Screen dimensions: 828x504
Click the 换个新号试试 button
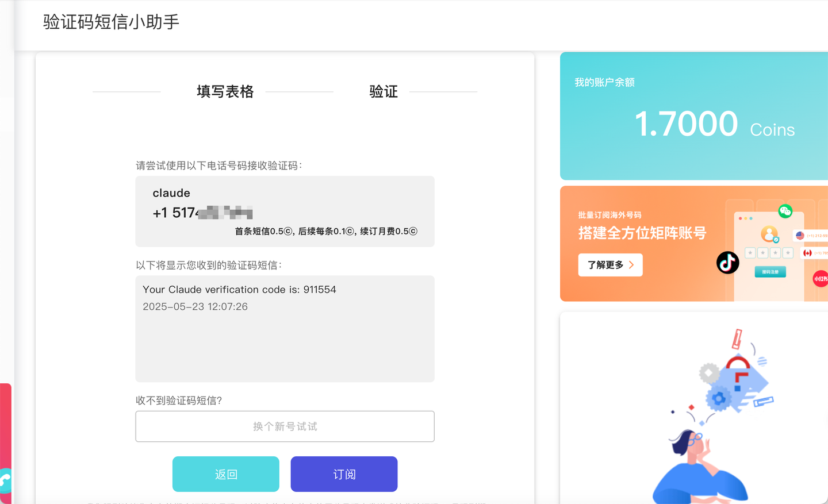point(285,426)
